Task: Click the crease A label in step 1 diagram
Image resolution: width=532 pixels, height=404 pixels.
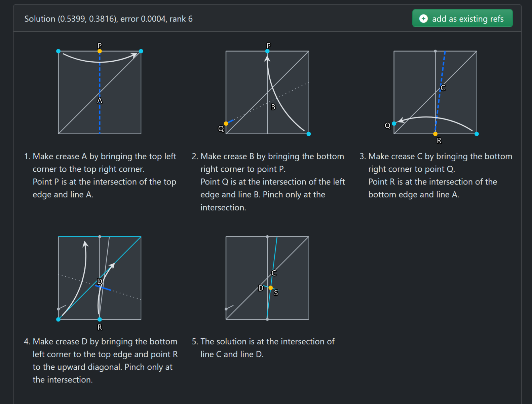Action: pyautogui.click(x=100, y=100)
